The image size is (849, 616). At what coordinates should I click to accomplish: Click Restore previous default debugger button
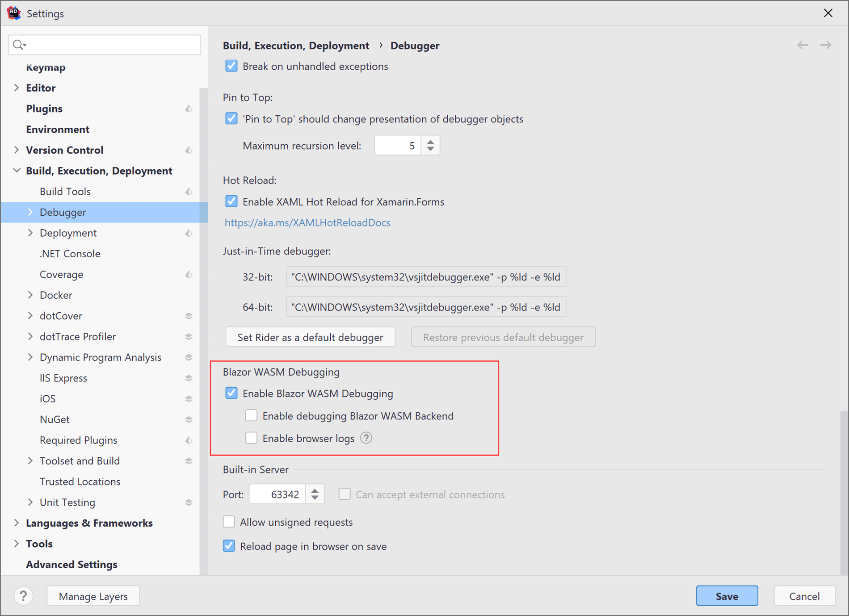pos(503,337)
